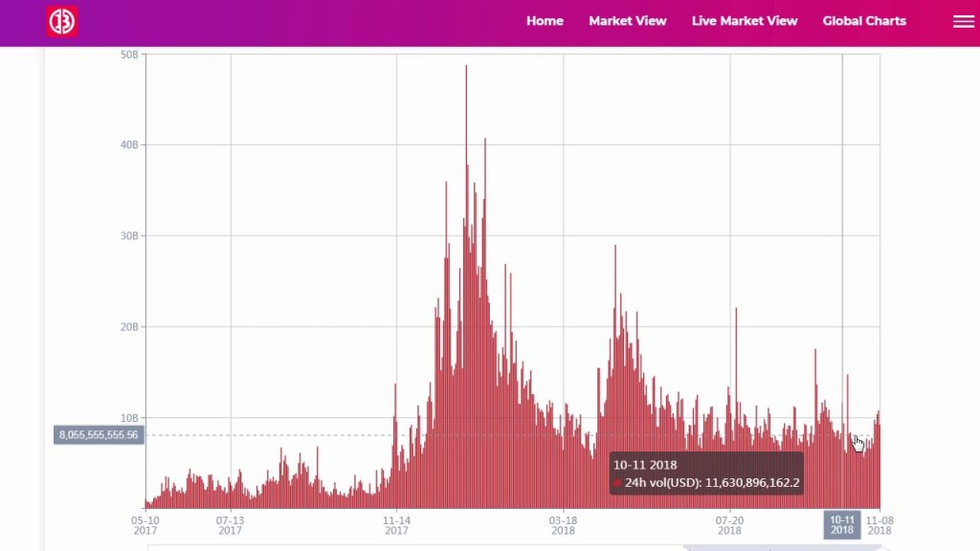Click the 07-20 2018 x-axis date label
Viewport: 980px width, 551px height.
729,524
